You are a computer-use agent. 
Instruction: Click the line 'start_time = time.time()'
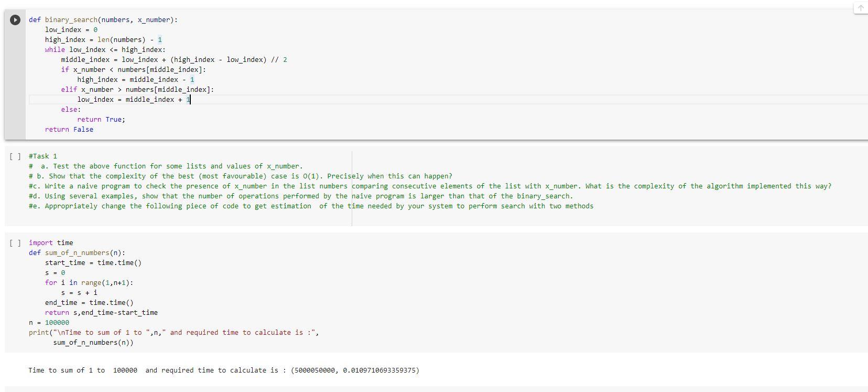coord(93,263)
